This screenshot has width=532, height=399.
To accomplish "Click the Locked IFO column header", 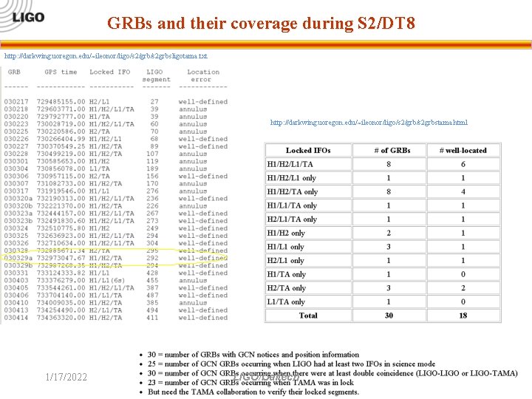I will pyautogui.click(x=110, y=72).
